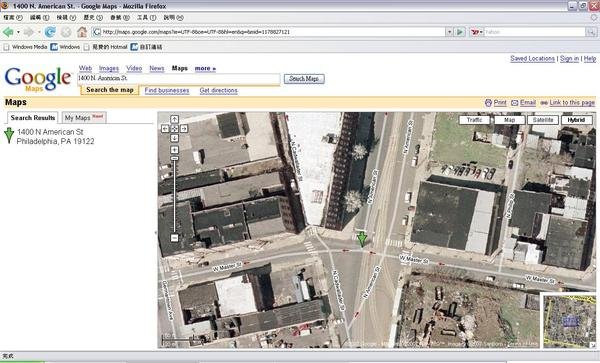Click the Get directions link
Screen dimensions: 600x363
tap(218, 91)
